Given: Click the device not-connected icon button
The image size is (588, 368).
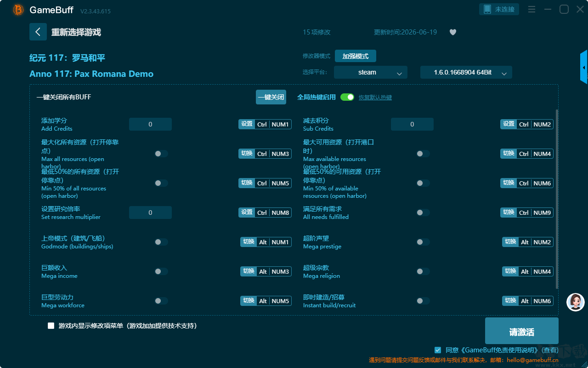Looking at the screenshot, I should point(499,9).
